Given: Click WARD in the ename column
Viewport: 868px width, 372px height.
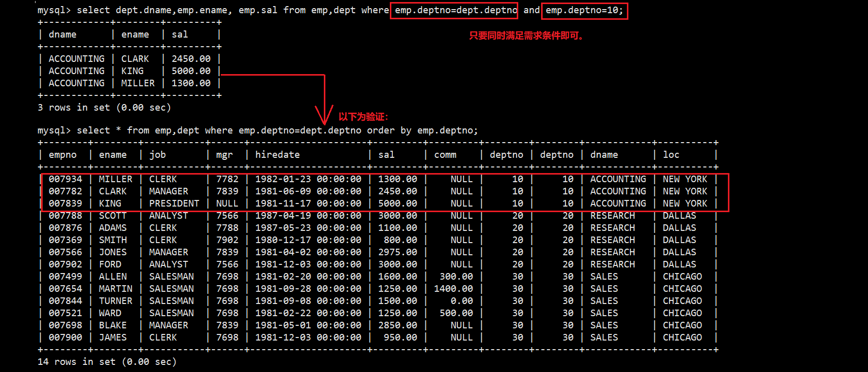Looking at the screenshot, I should [110, 313].
